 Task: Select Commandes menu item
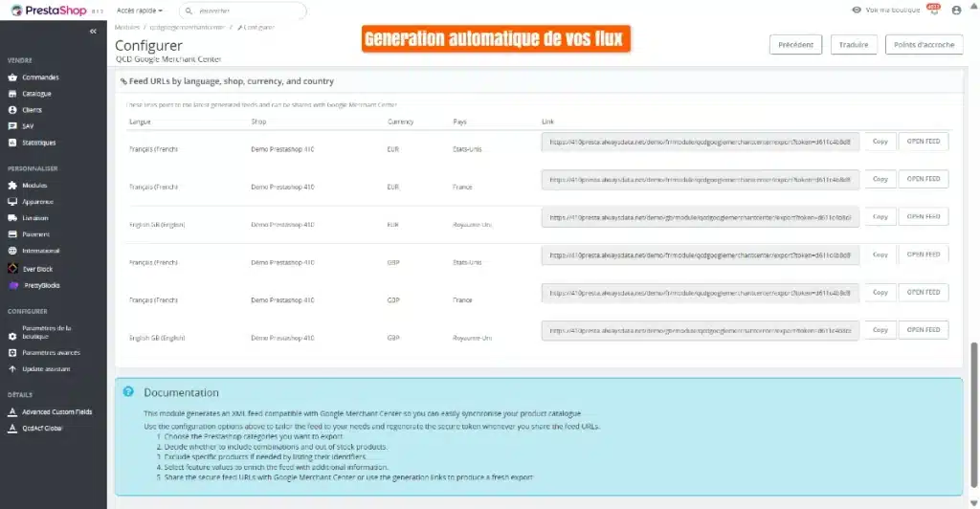pyautogui.click(x=40, y=77)
